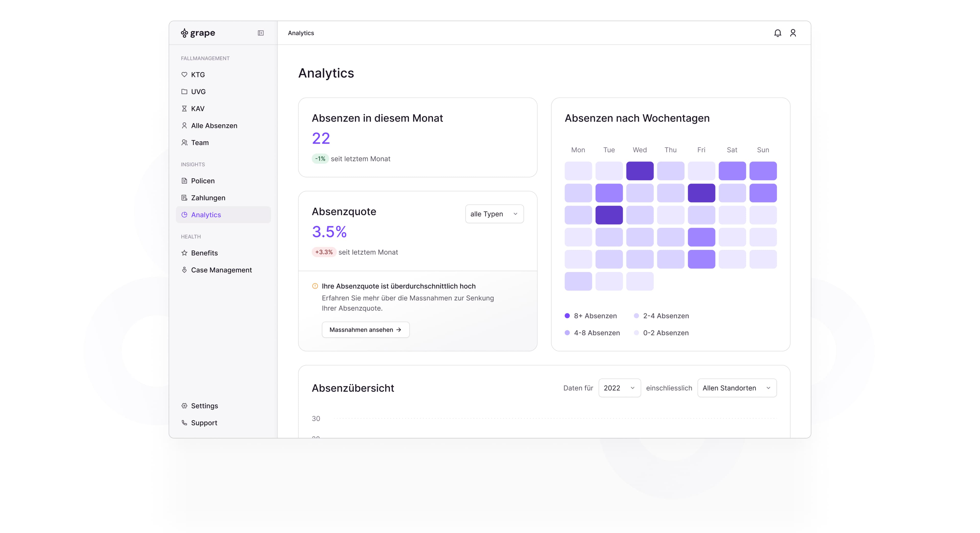The height and width of the screenshot is (533, 980).
Task: Collapse the sidebar panel icon
Action: coord(261,33)
